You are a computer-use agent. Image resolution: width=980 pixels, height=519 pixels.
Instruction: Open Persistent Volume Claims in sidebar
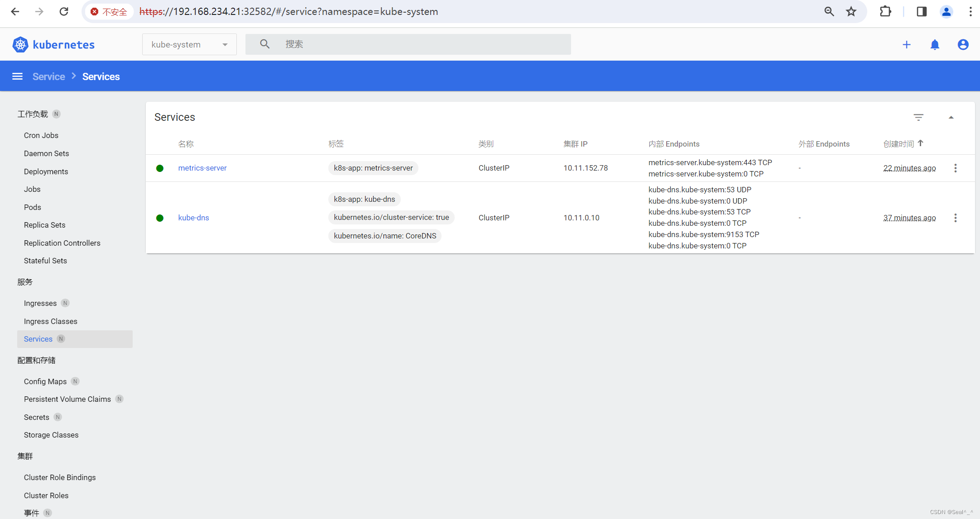coord(67,399)
